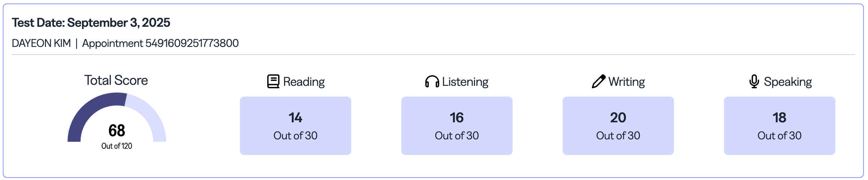Click the Appointment number 5491609251773800

[192, 43]
